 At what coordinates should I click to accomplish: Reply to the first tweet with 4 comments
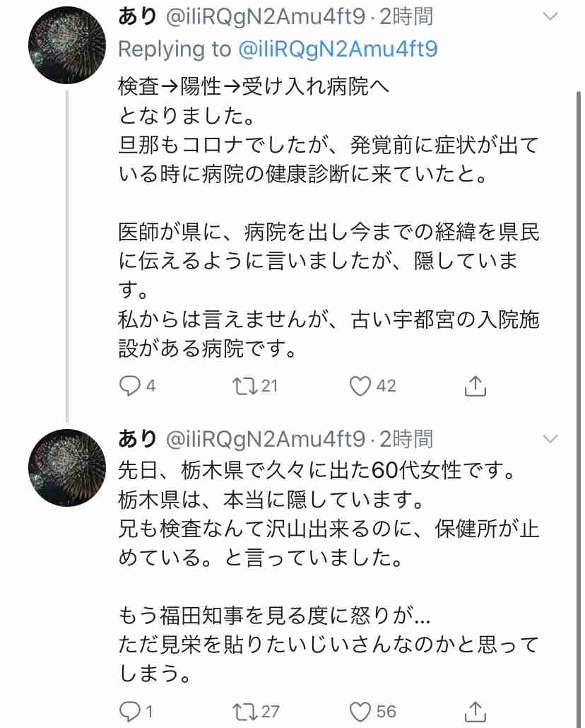coord(129,387)
